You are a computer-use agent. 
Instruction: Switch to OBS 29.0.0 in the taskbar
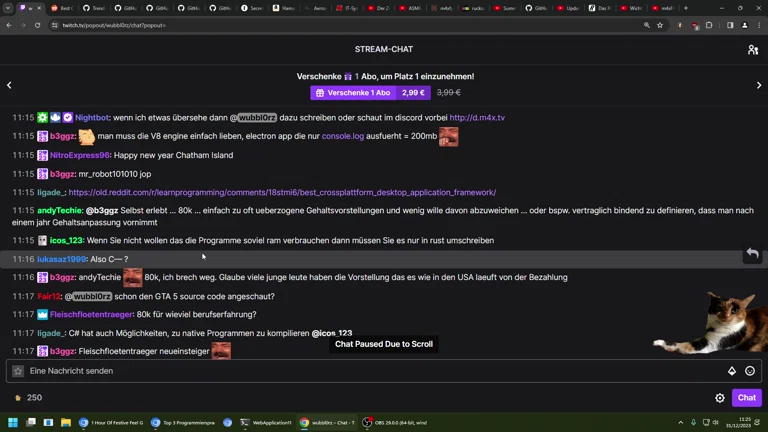(395, 423)
